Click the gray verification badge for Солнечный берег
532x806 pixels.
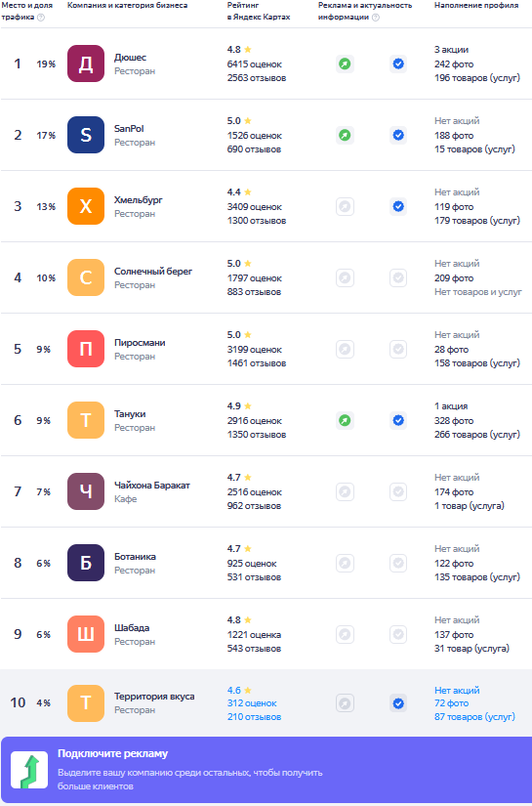[398, 278]
